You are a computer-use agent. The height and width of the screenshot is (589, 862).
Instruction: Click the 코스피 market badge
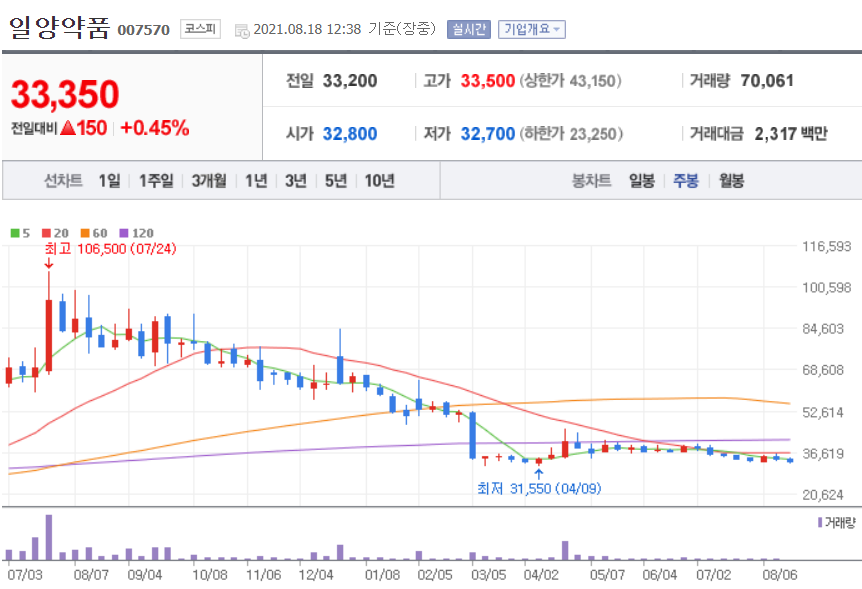coord(200,29)
